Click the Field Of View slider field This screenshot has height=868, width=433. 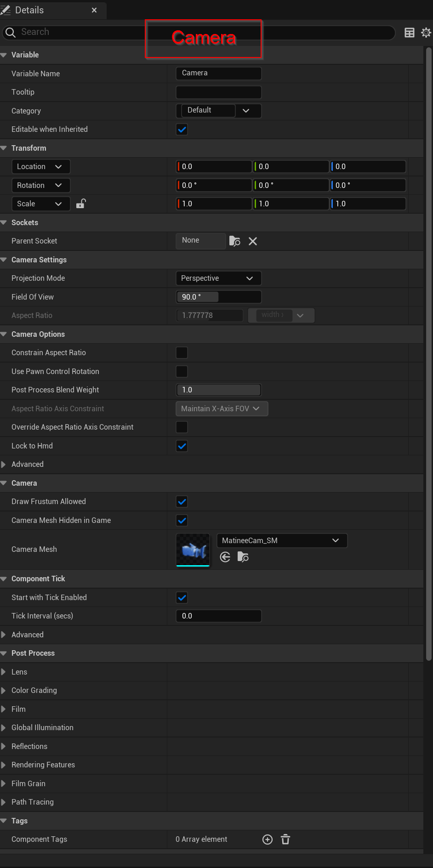click(x=219, y=297)
